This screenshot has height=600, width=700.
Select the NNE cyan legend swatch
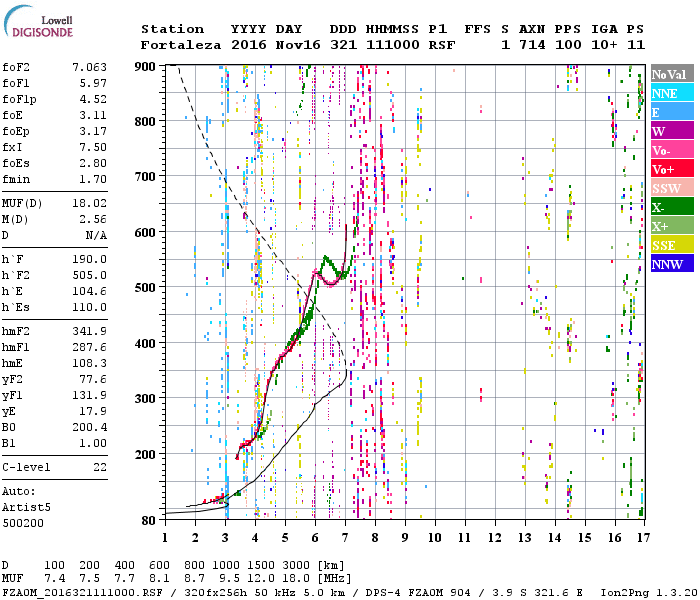tap(672, 93)
